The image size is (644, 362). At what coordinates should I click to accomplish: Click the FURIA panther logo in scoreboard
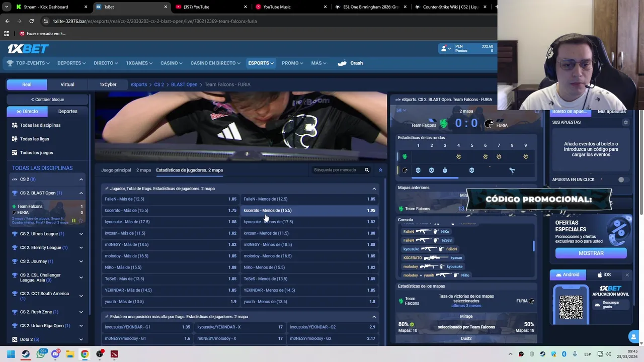tap(489, 124)
